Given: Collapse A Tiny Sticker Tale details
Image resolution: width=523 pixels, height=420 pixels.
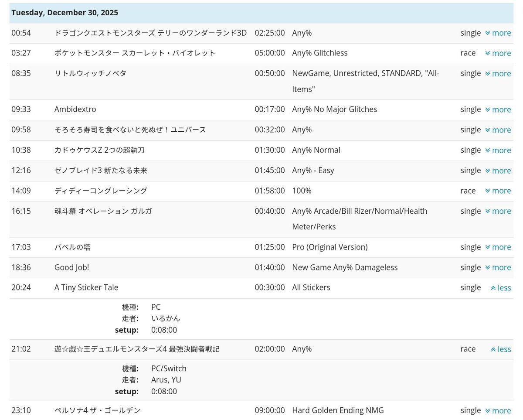Looking at the screenshot, I should tap(500, 288).
